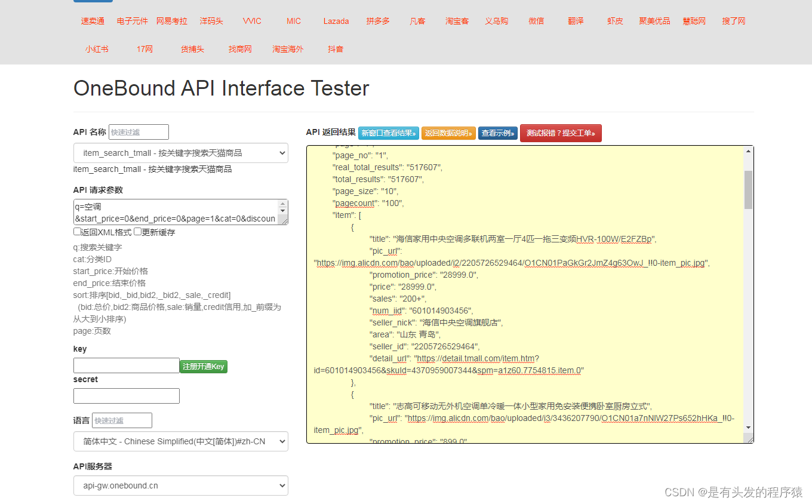Viewport: 812px width, 504px height.
Task: Open the 翻译 tab
Action: coord(576,21)
